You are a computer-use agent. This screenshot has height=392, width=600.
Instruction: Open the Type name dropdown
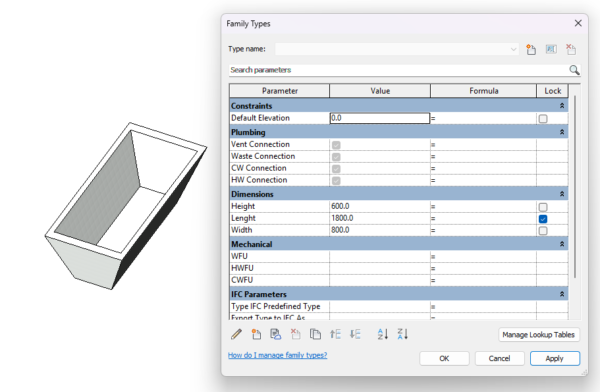pos(513,49)
